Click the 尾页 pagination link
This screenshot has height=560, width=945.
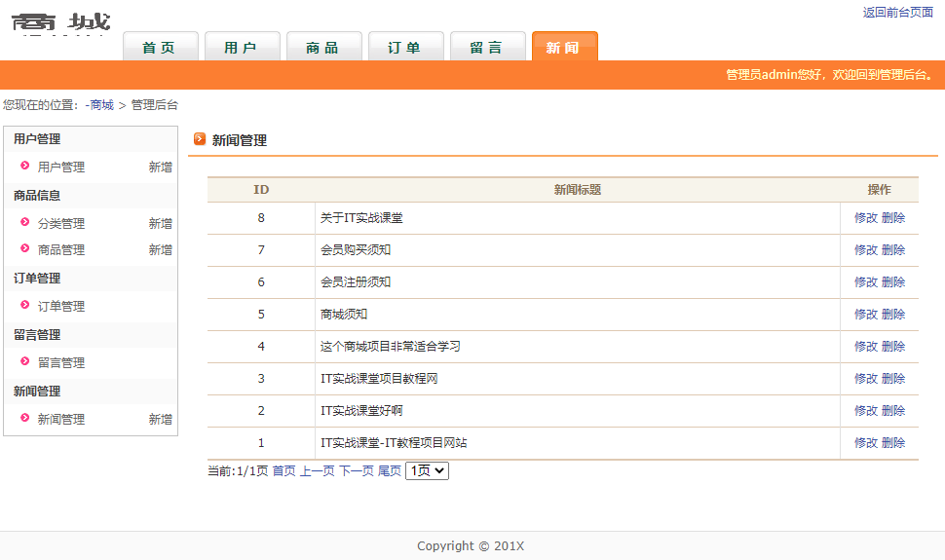(390, 470)
